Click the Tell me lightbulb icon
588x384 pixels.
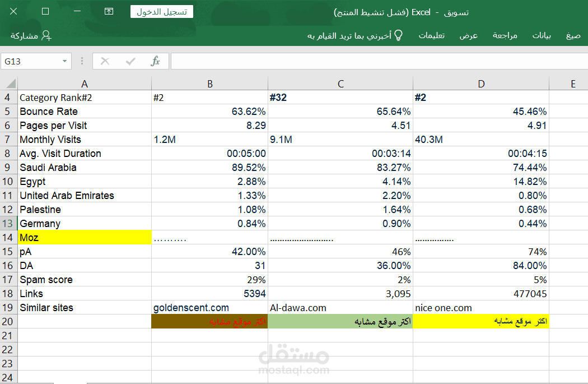tap(398, 35)
